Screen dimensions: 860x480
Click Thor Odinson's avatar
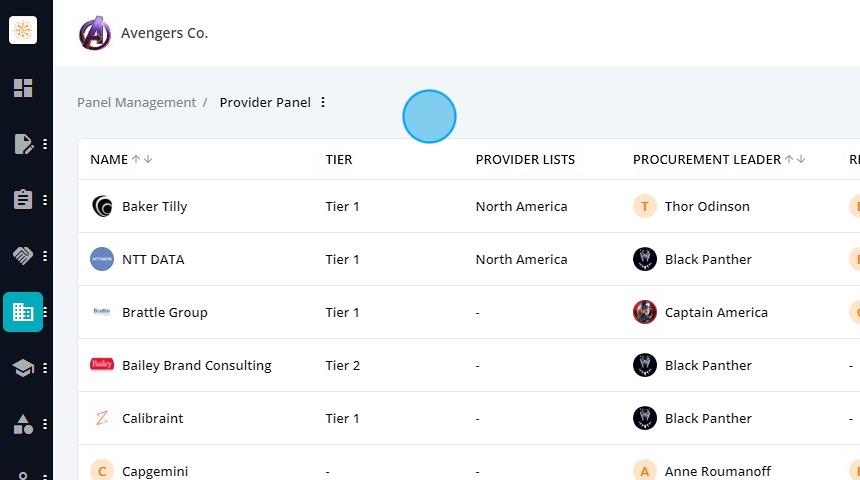[x=645, y=206]
